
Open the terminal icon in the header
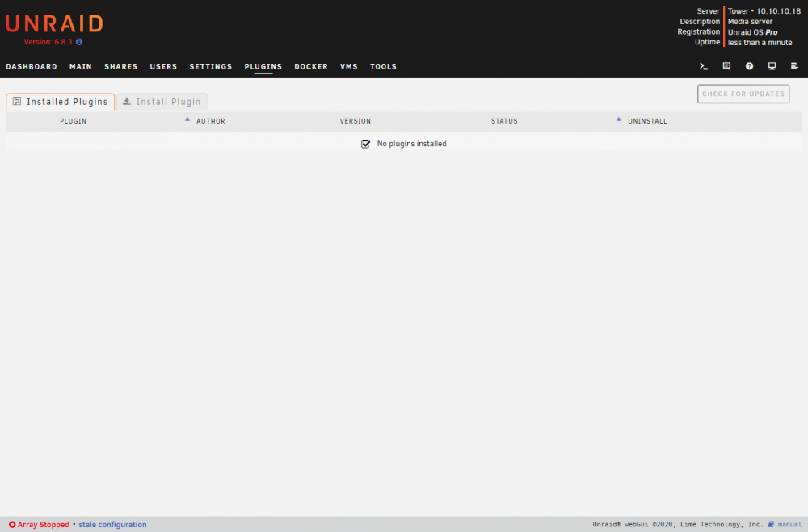(x=704, y=66)
